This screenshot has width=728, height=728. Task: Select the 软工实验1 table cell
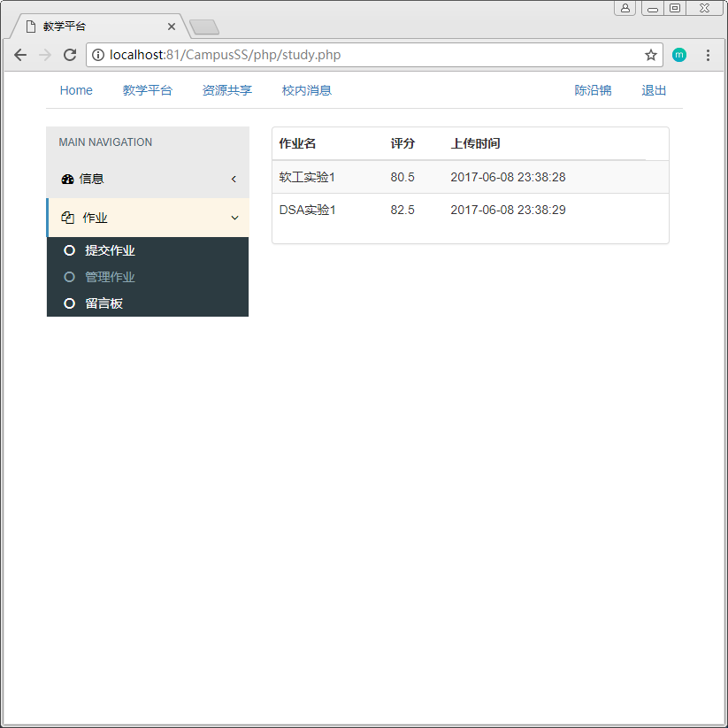(x=307, y=177)
